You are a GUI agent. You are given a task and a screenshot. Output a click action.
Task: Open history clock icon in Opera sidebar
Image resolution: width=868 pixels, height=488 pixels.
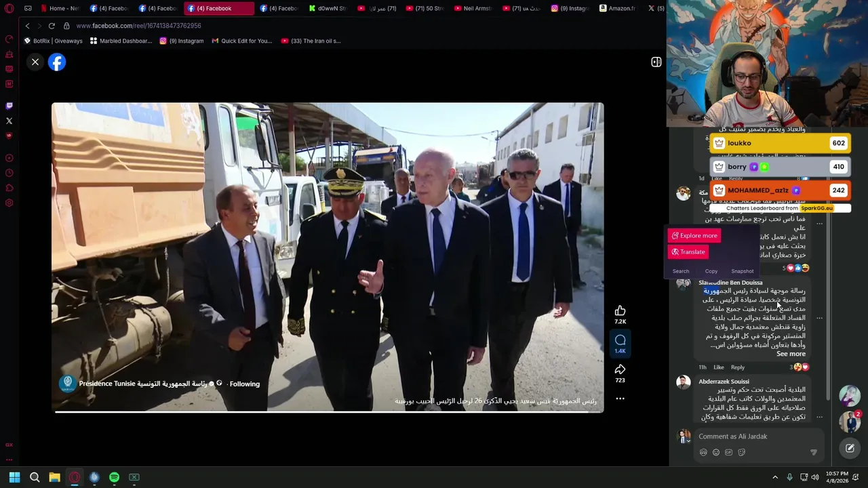9,173
